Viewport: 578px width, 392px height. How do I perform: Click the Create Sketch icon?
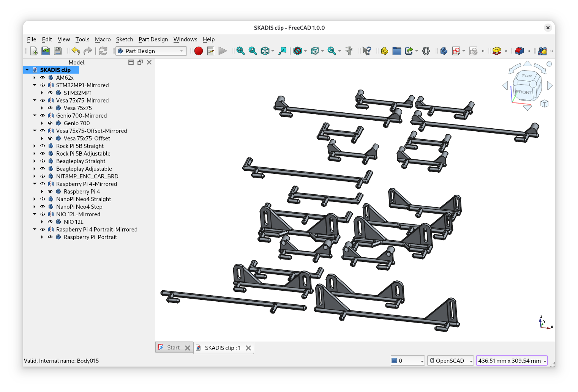coord(456,51)
